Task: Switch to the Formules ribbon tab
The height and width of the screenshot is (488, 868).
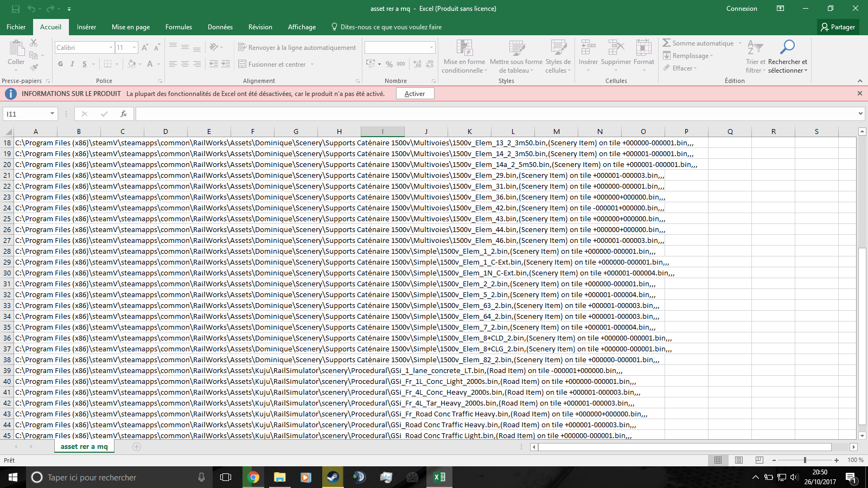Action: click(x=178, y=27)
